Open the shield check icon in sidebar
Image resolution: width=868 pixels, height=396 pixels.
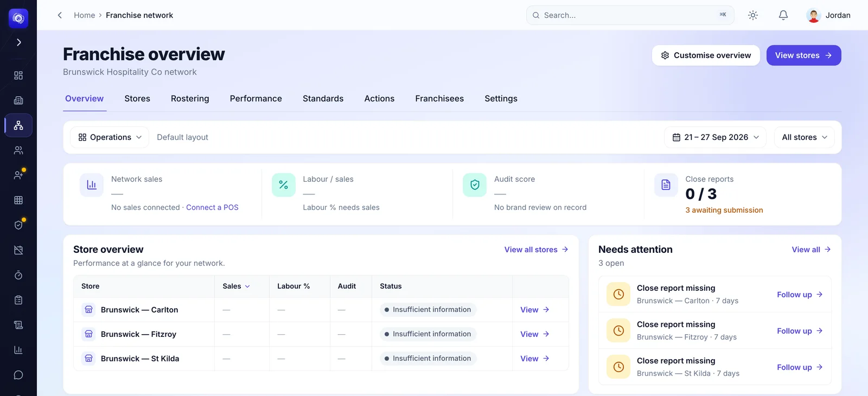click(x=18, y=225)
